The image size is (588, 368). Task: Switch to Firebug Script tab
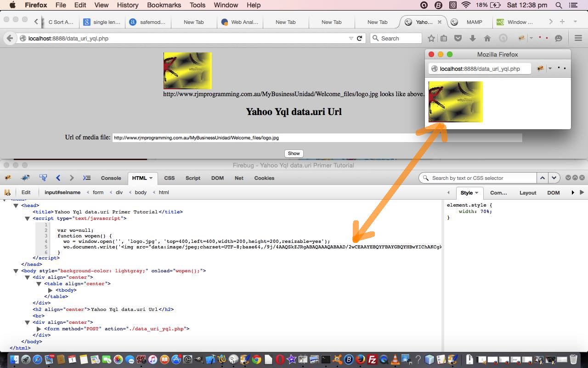[193, 178]
